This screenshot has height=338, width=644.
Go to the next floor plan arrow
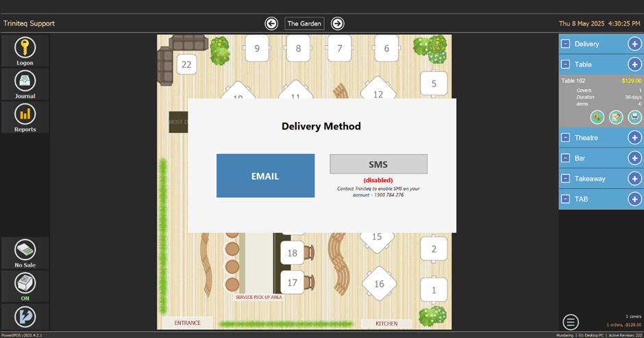pos(338,23)
